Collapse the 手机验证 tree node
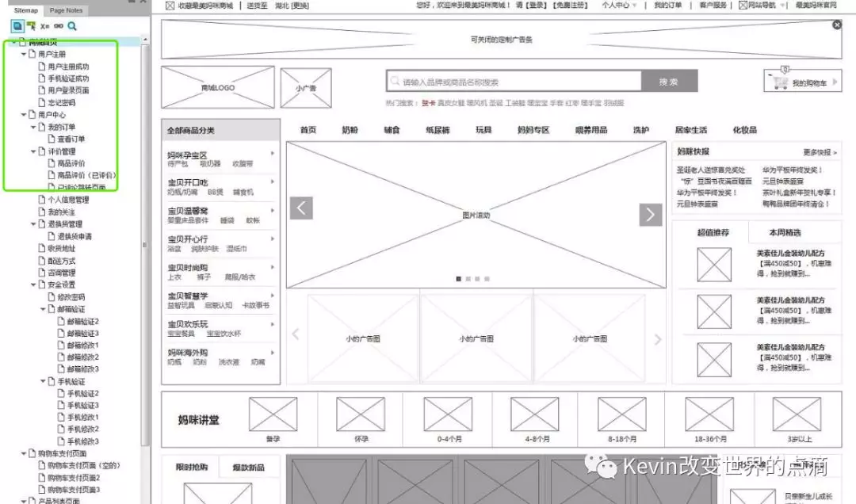This screenshot has width=856, height=504. click(43, 381)
